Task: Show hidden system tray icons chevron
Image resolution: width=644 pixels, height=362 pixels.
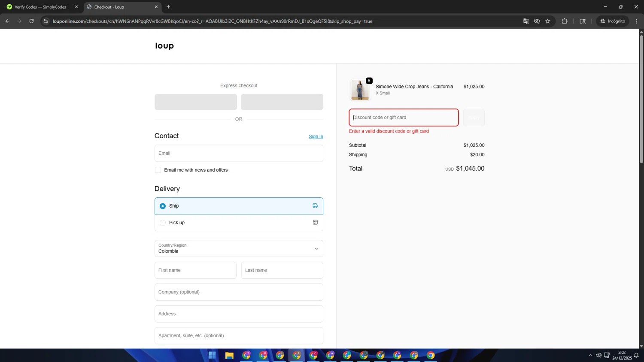Action: pyautogui.click(x=590, y=355)
